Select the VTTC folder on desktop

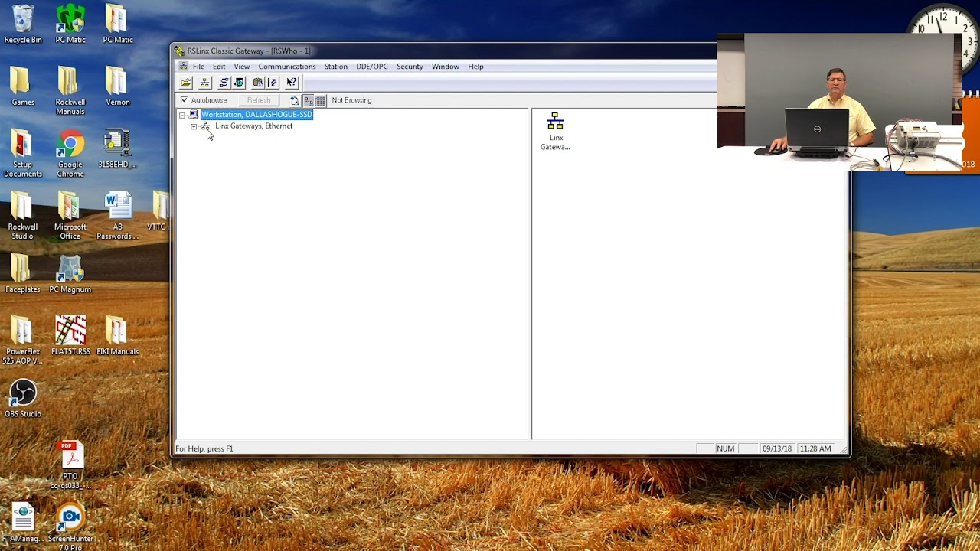[159, 212]
